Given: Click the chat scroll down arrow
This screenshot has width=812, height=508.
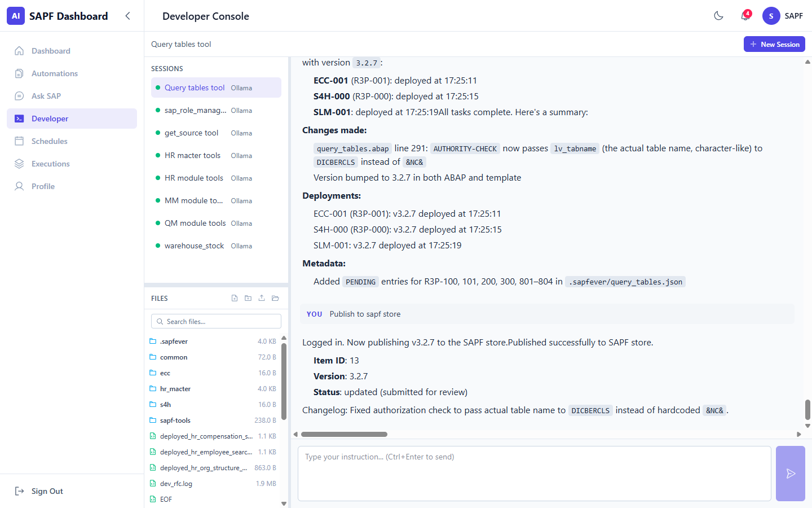Looking at the screenshot, I should (x=807, y=426).
